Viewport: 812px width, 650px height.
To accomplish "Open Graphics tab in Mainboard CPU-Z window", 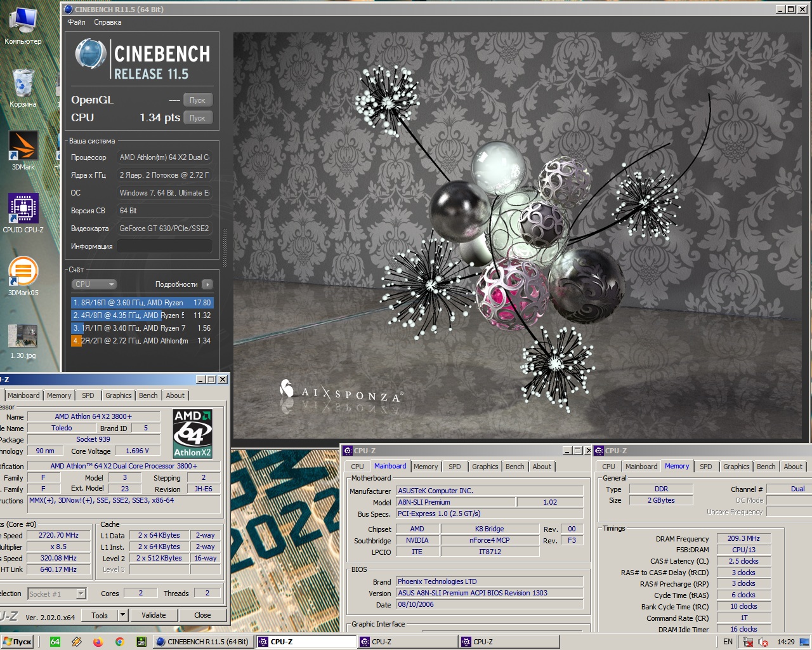I will pyautogui.click(x=485, y=467).
